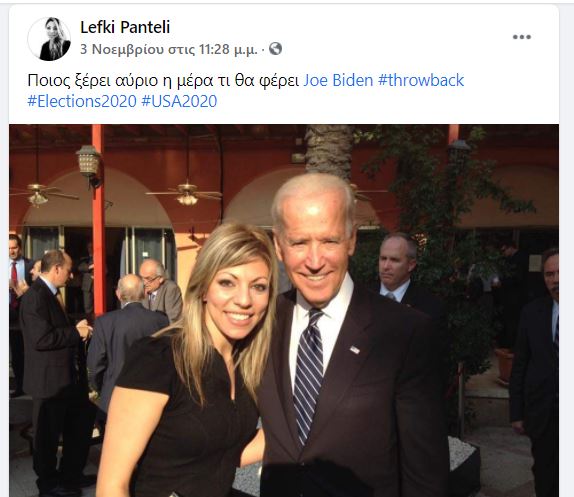Click the palm tree trunk in photo
Image resolution: width=574 pixels, height=497 pixels.
[328, 151]
